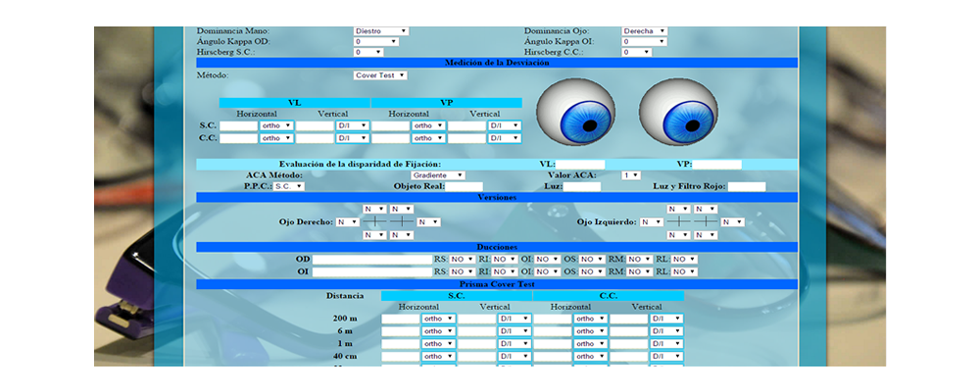The width and height of the screenshot is (980, 392).
Task: Open the RL dropdown in OD row
Action: (684, 260)
